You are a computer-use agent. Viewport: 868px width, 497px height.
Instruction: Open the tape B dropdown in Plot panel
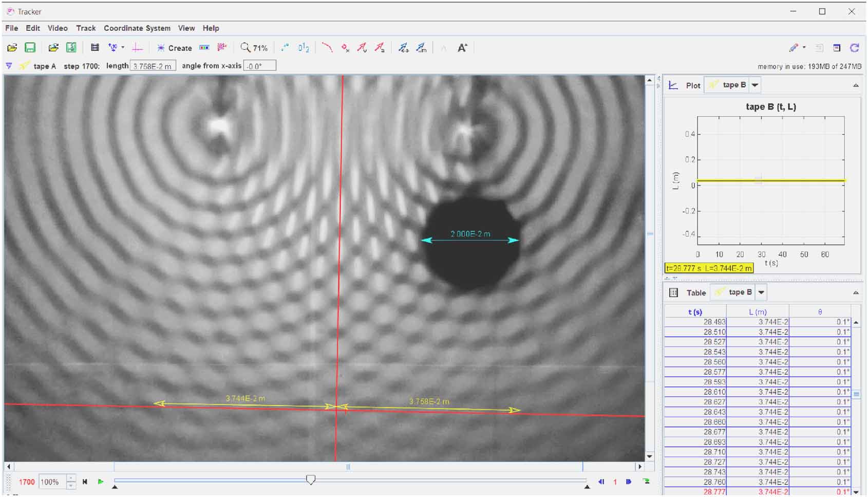(754, 85)
